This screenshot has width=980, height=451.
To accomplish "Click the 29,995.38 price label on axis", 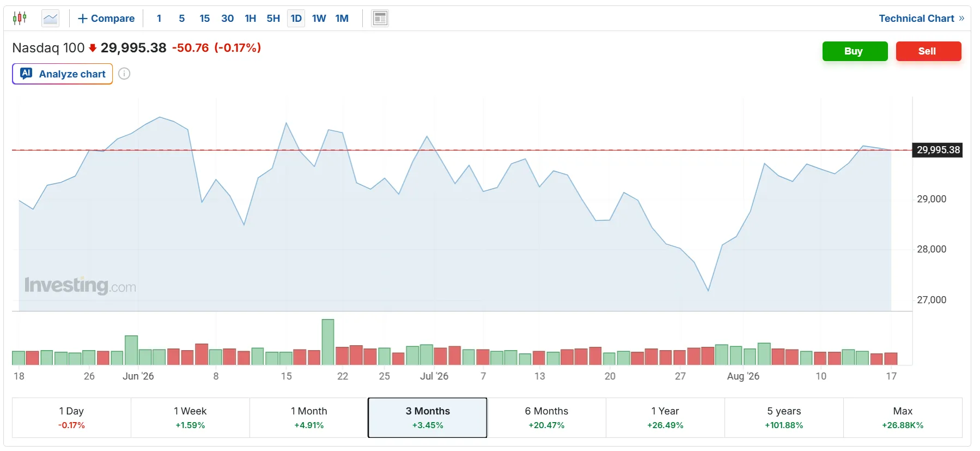I will 938,150.
